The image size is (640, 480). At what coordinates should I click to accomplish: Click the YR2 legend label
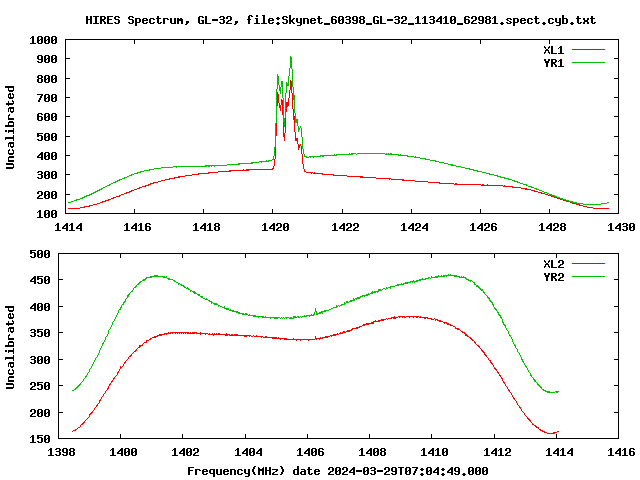553,277
